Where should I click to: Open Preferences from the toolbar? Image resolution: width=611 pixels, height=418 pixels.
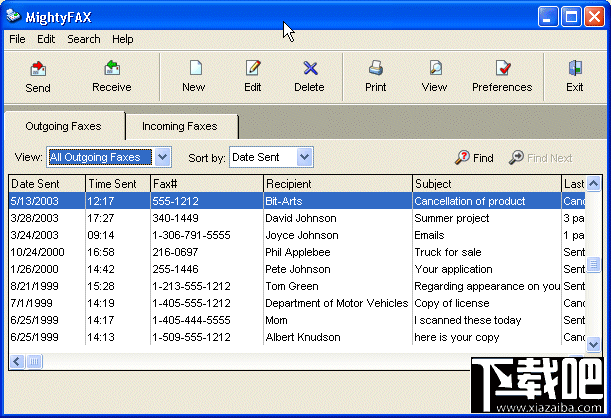click(502, 77)
